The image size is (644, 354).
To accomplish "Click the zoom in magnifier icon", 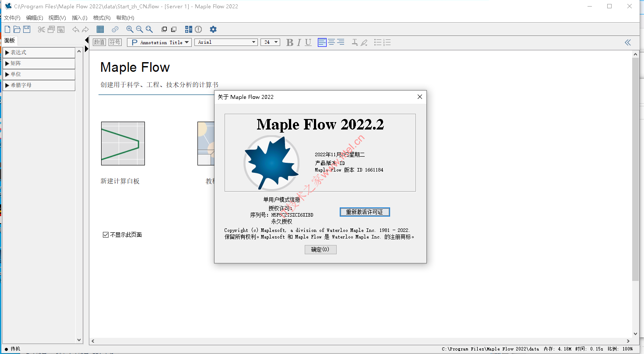I will pos(130,29).
